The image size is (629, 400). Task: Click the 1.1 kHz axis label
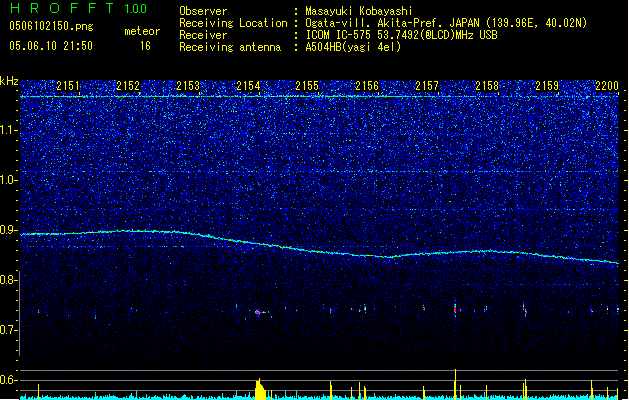tap(9, 130)
